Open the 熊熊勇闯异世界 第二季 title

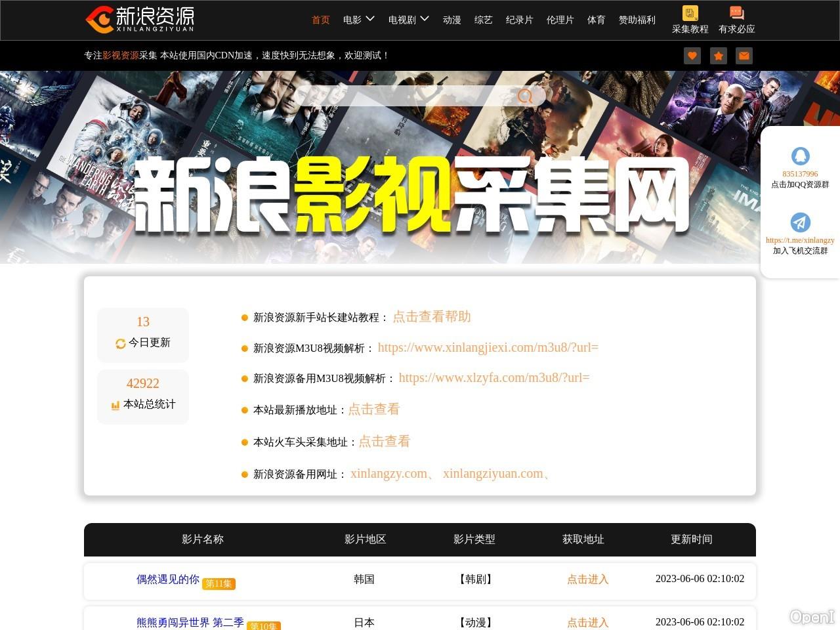click(190, 622)
